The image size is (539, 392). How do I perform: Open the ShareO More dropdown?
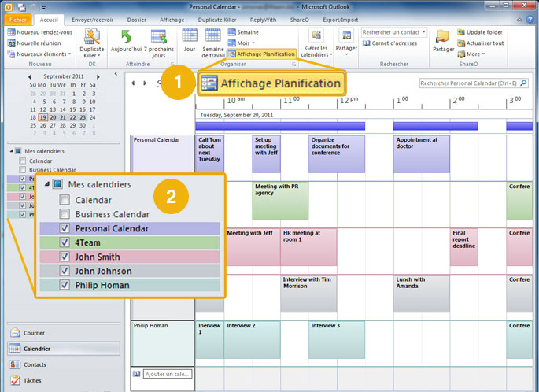click(x=471, y=54)
